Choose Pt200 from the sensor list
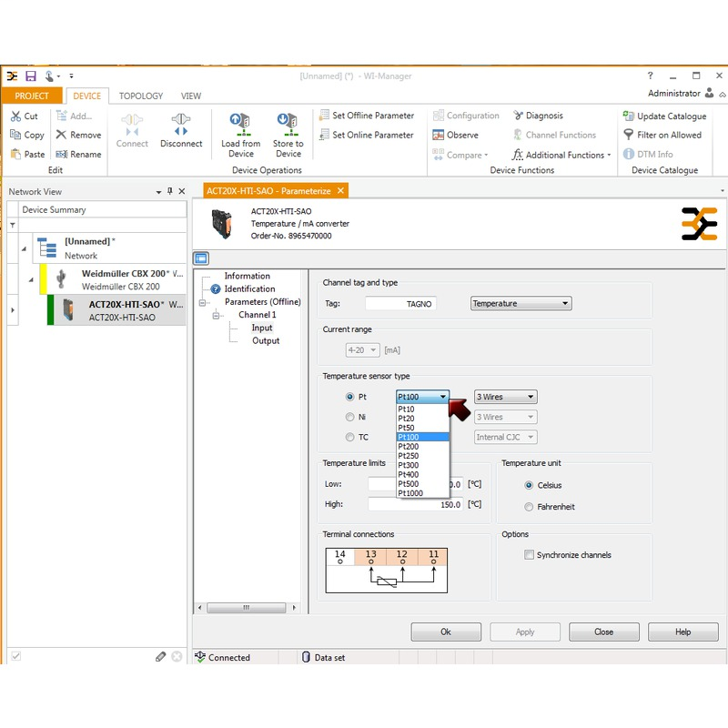 coord(422,447)
